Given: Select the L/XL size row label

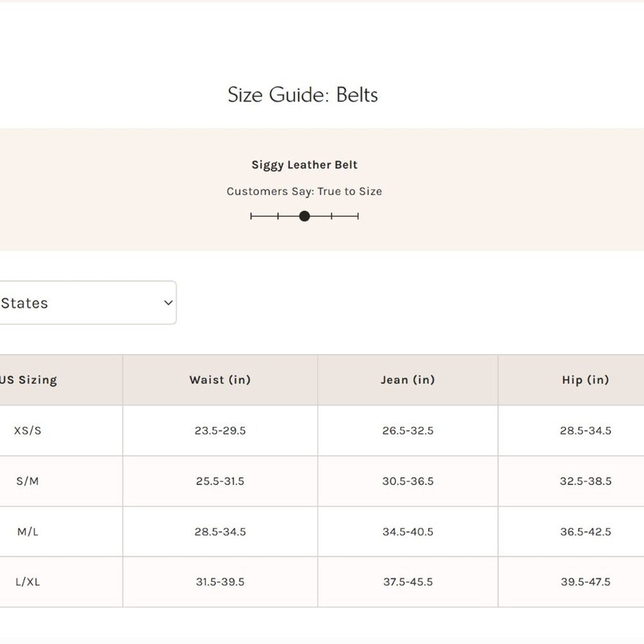Looking at the screenshot, I should pos(27,582).
